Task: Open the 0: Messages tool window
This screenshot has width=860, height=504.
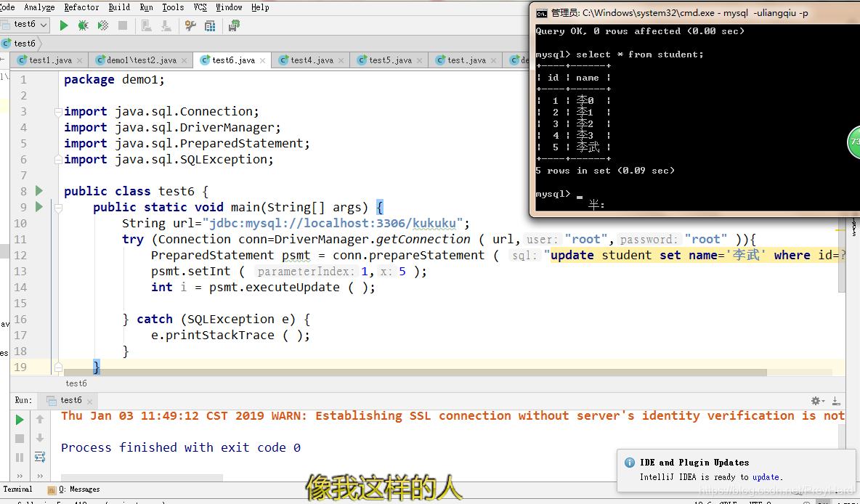Action: tap(74, 489)
